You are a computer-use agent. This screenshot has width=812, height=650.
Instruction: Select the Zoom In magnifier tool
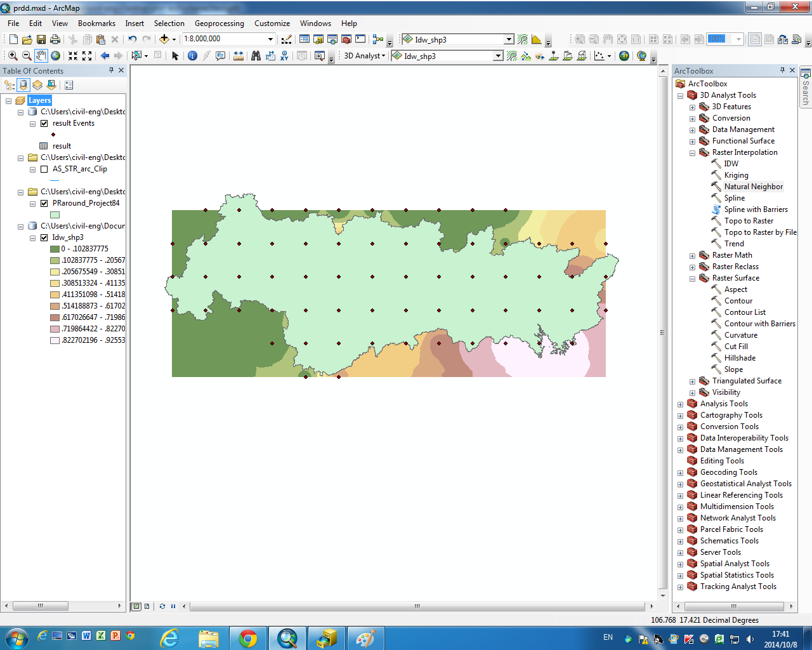coord(13,56)
